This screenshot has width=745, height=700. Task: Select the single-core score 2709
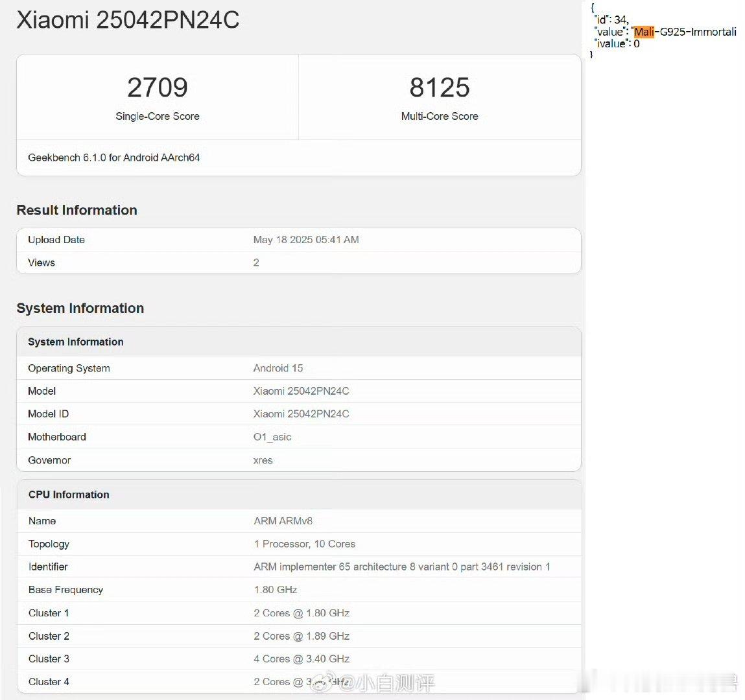tap(158, 87)
